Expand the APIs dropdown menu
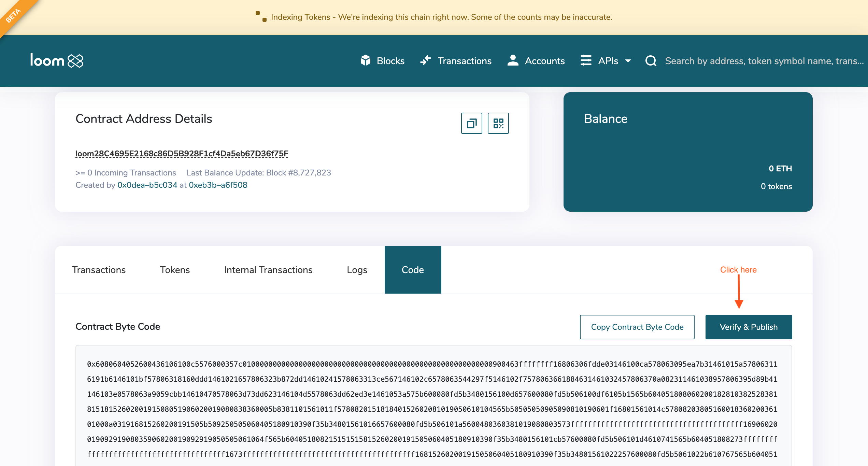The image size is (868, 466). coord(606,61)
